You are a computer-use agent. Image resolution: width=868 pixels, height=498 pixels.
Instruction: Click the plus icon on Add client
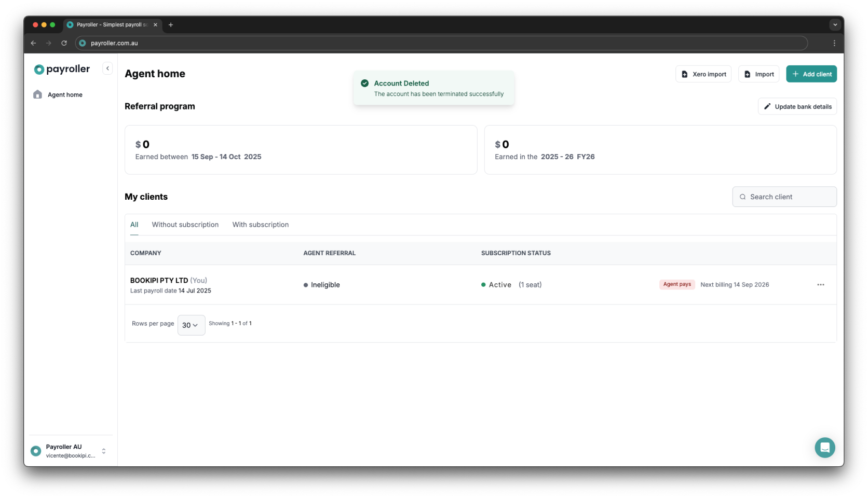(795, 74)
